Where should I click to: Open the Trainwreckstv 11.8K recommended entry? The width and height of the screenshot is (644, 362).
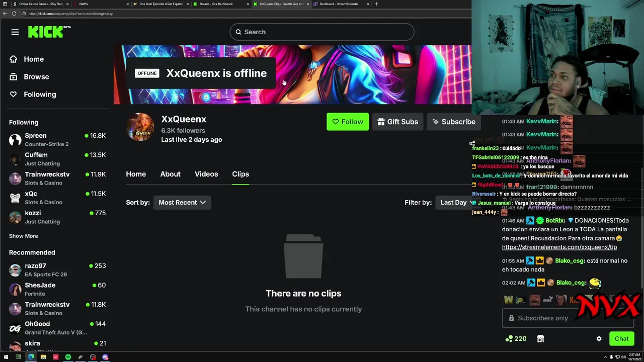(57, 309)
